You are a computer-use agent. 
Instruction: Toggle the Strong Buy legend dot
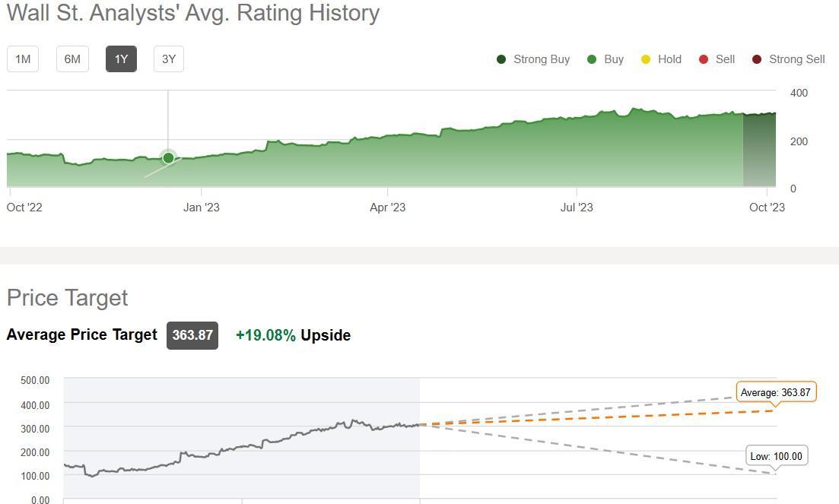click(501, 59)
